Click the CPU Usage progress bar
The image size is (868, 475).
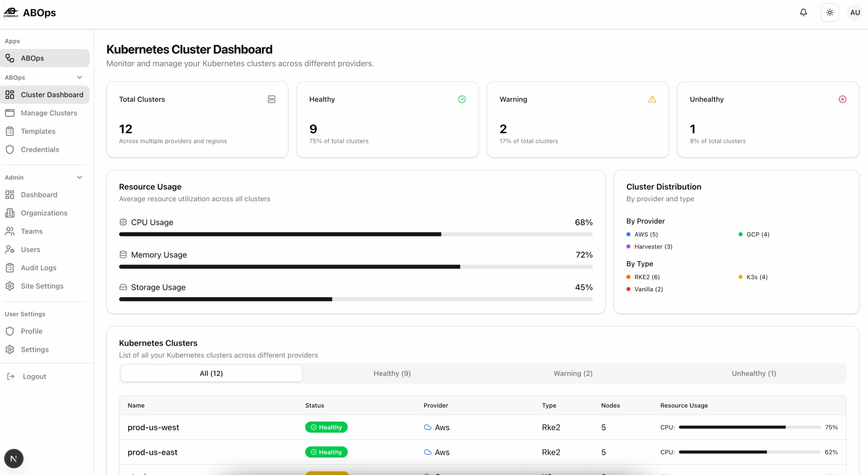[x=355, y=234]
